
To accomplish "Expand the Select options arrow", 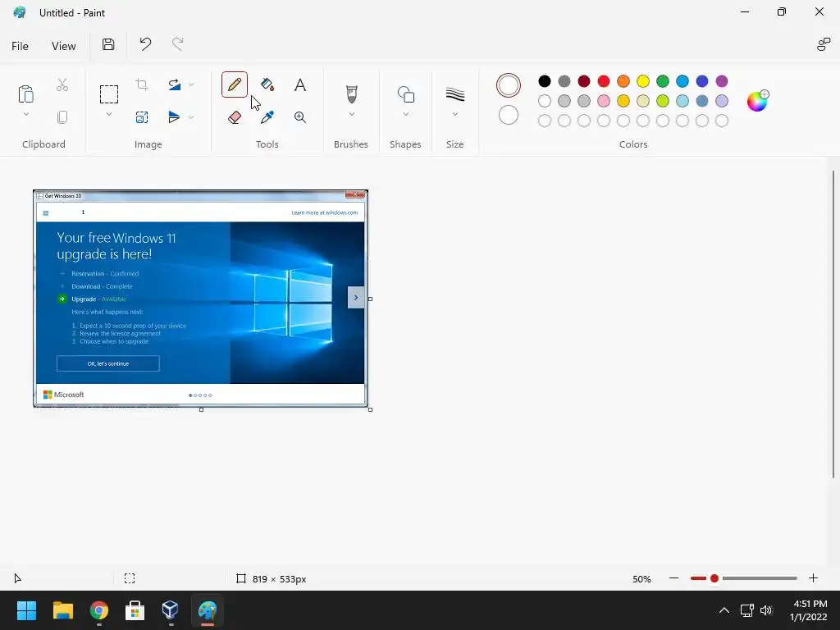I will pos(109,114).
